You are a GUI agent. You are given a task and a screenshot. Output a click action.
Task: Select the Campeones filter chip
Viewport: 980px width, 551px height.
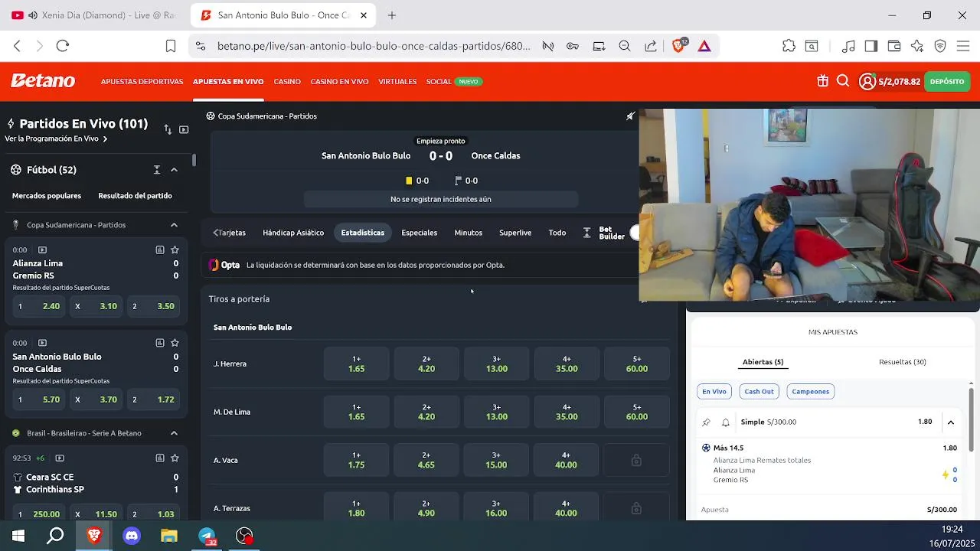[810, 391]
